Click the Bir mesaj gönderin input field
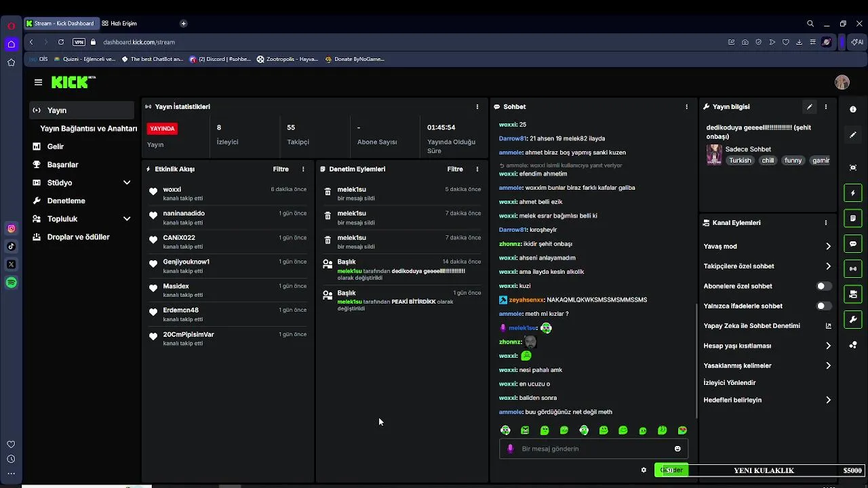Image resolution: width=868 pixels, height=488 pixels. pyautogui.click(x=593, y=449)
